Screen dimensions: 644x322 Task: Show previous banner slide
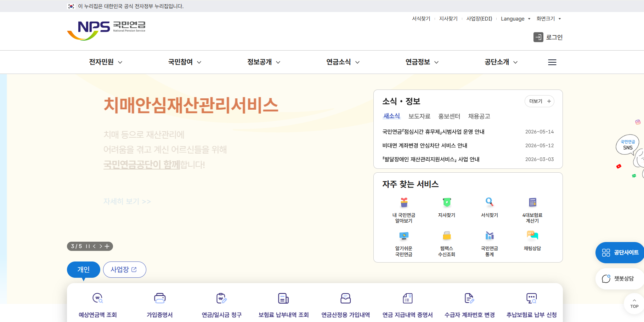94,246
